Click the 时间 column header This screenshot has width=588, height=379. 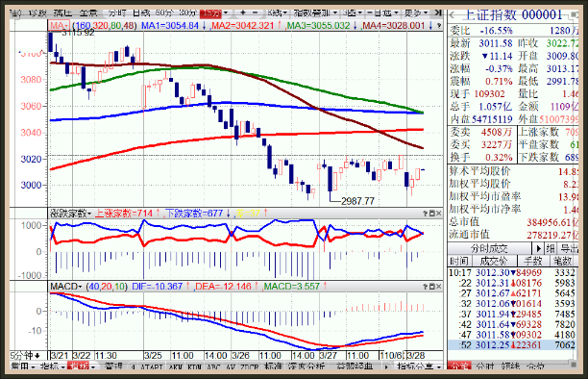pyautogui.click(x=459, y=261)
